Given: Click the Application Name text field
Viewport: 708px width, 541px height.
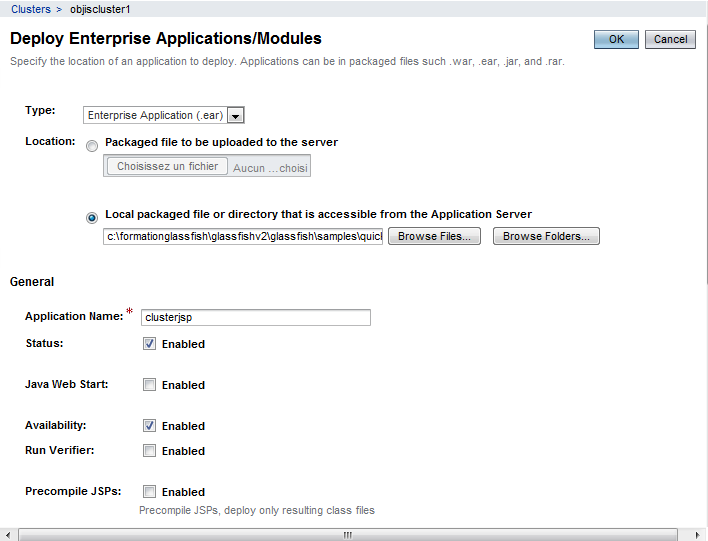Looking at the screenshot, I should [256, 317].
